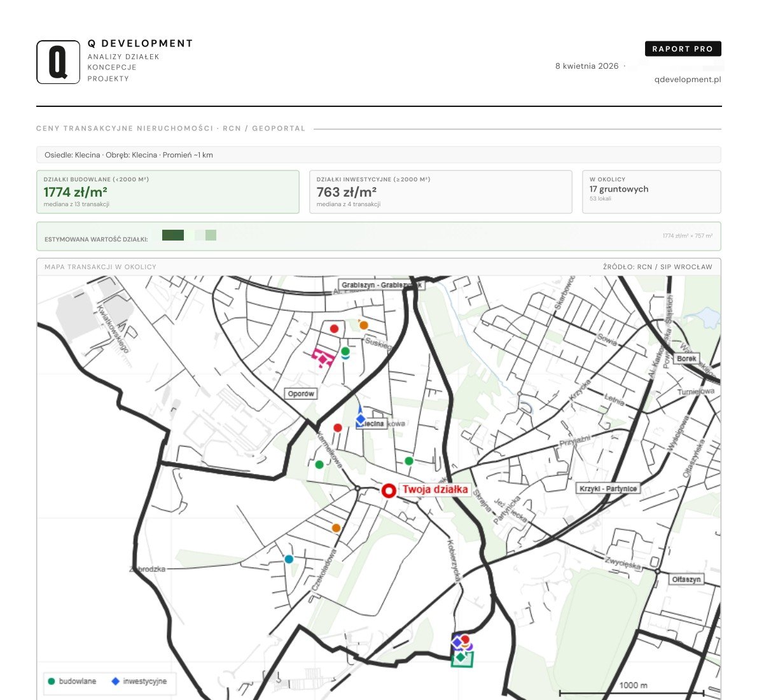Click the Działki budowlane 1774 zł/m² card

(167, 192)
